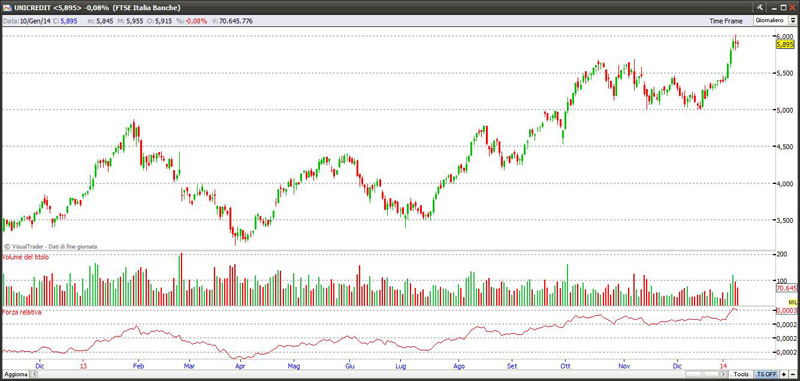
Task: Click the 'Set' timeline marker
Action: 512,366
